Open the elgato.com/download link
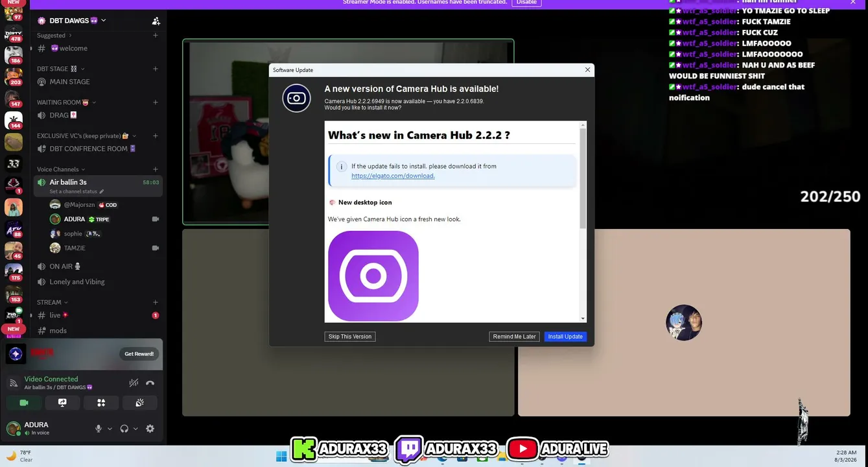 [393, 176]
